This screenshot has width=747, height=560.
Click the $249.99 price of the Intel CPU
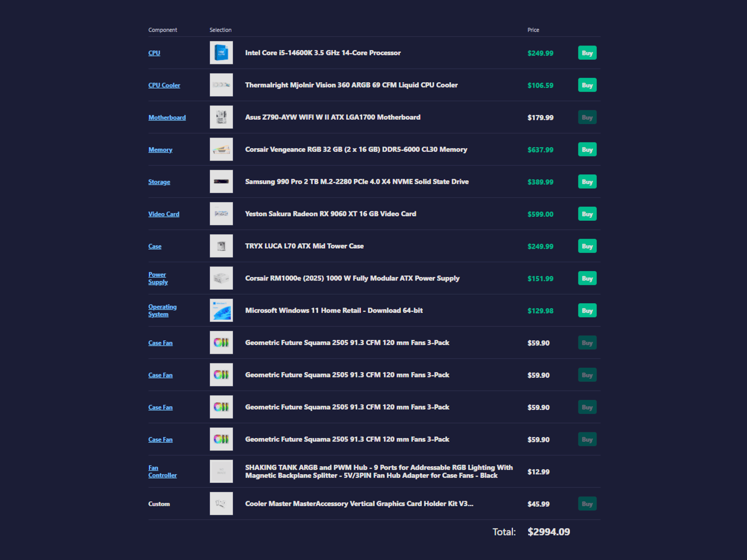point(540,53)
